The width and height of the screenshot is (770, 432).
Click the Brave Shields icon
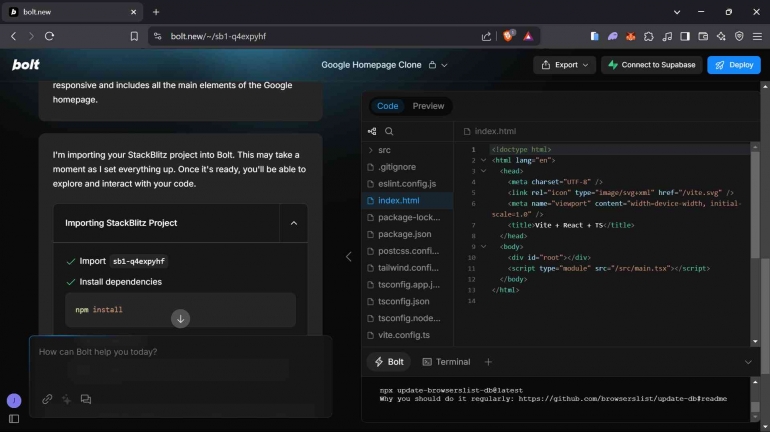[508, 36]
